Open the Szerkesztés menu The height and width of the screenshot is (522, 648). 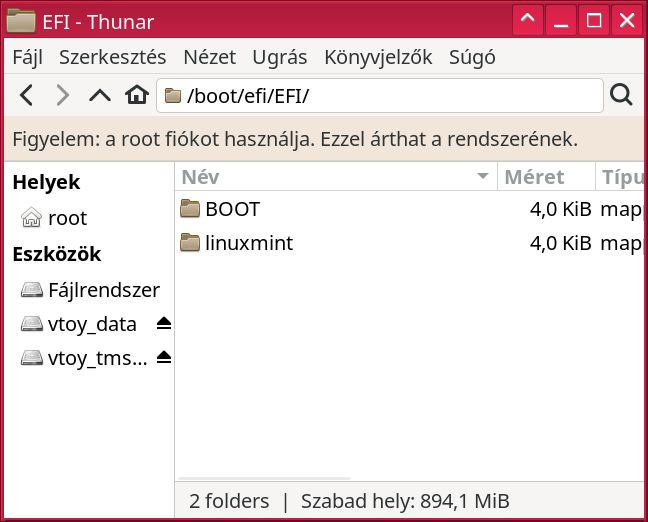coord(112,57)
